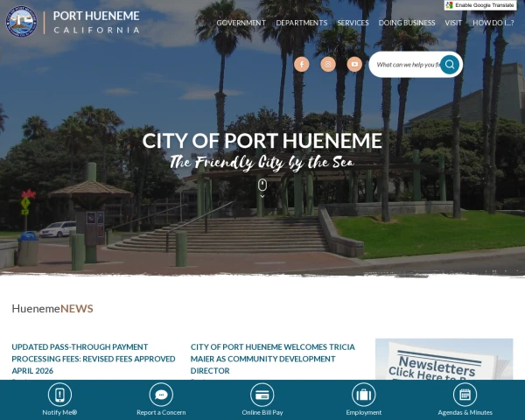
Task: Expand the Services menu
Action: (353, 23)
